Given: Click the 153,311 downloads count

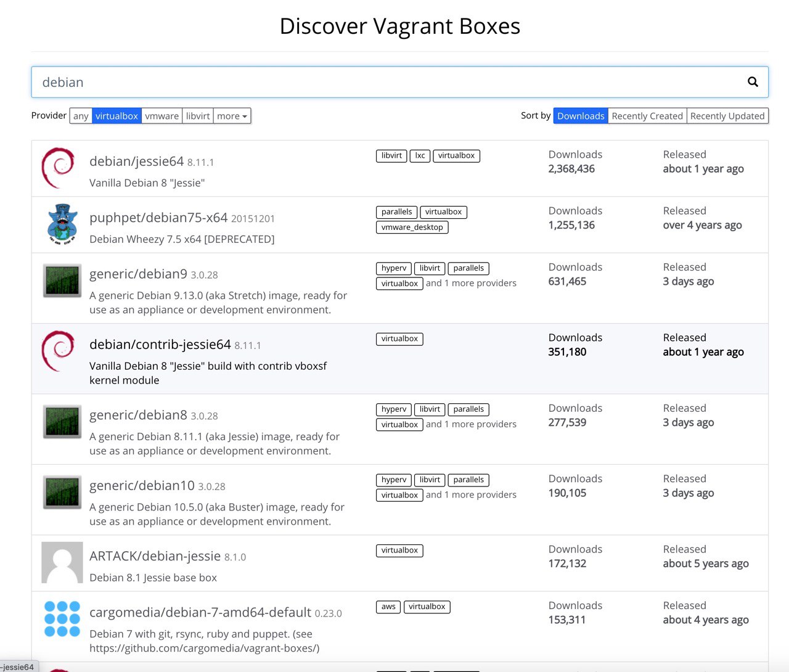Looking at the screenshot, I should (x=567, y=620).
